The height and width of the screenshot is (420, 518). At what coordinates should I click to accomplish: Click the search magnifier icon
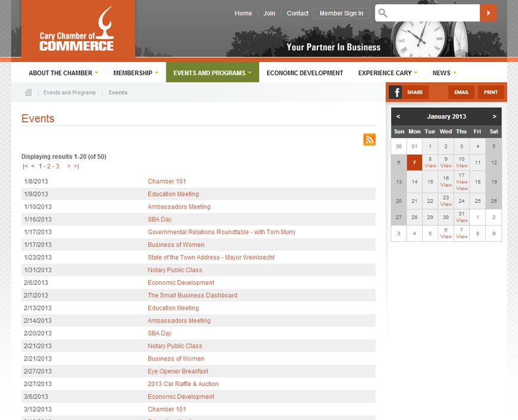click(383, 13)
